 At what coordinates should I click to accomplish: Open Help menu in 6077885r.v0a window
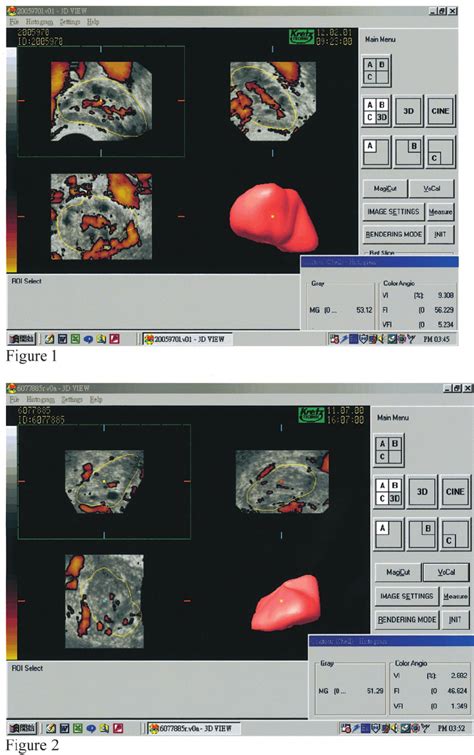[95, 400]
